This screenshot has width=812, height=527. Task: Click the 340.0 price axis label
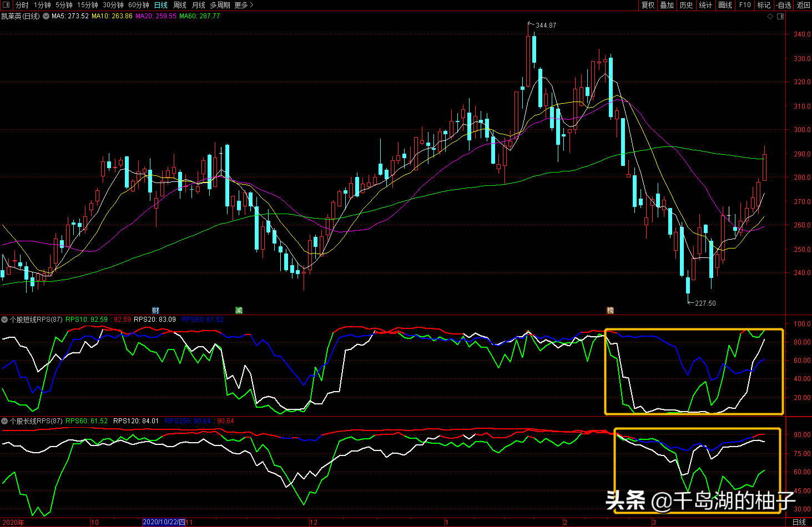click(802, 34)
